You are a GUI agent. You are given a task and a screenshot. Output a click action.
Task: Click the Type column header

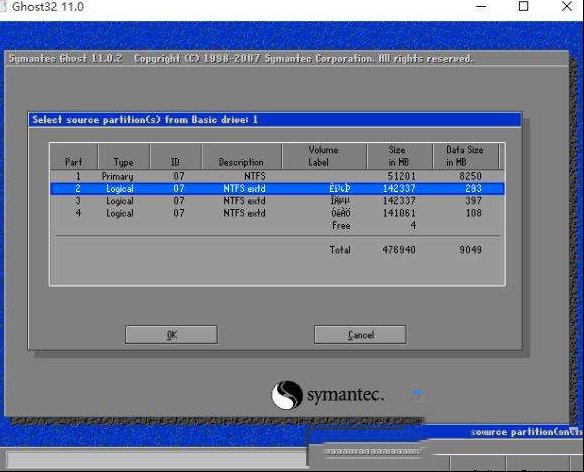point(124,156)
